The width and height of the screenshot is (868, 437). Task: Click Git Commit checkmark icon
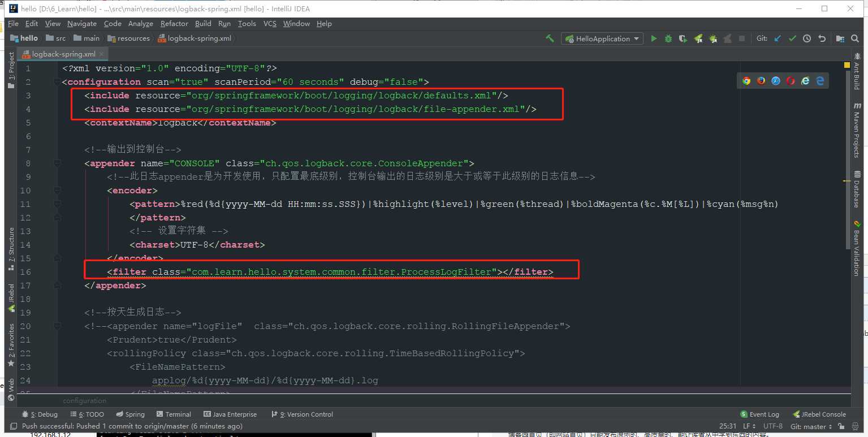click(x=792, y=38)
